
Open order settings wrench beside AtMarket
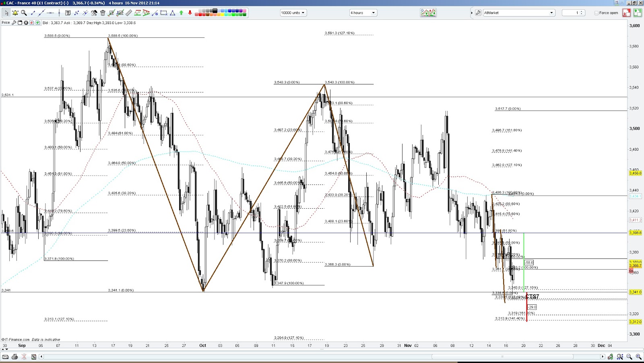pos(478,13)
